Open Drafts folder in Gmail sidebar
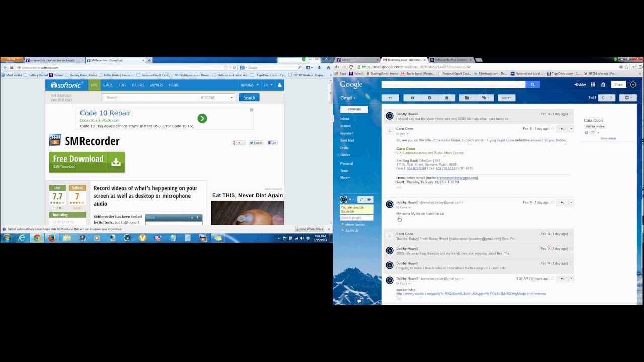 (344, 148)
